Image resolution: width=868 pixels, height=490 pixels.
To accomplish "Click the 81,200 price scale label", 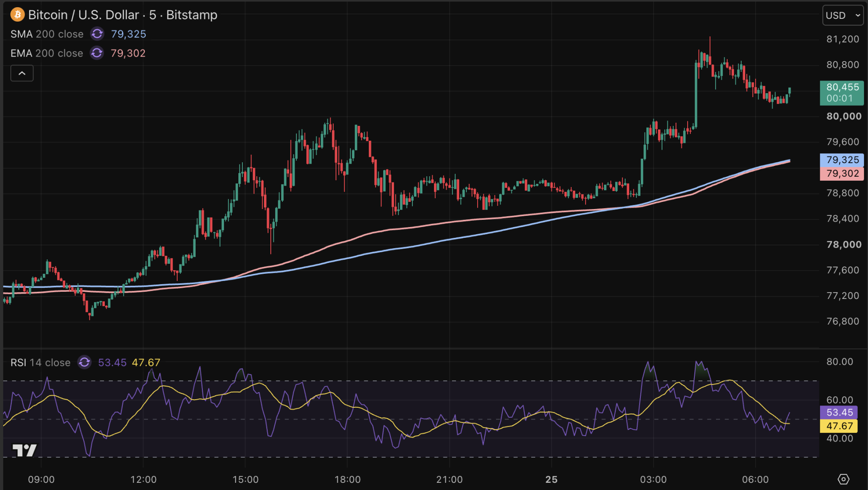I will point(843,39).
